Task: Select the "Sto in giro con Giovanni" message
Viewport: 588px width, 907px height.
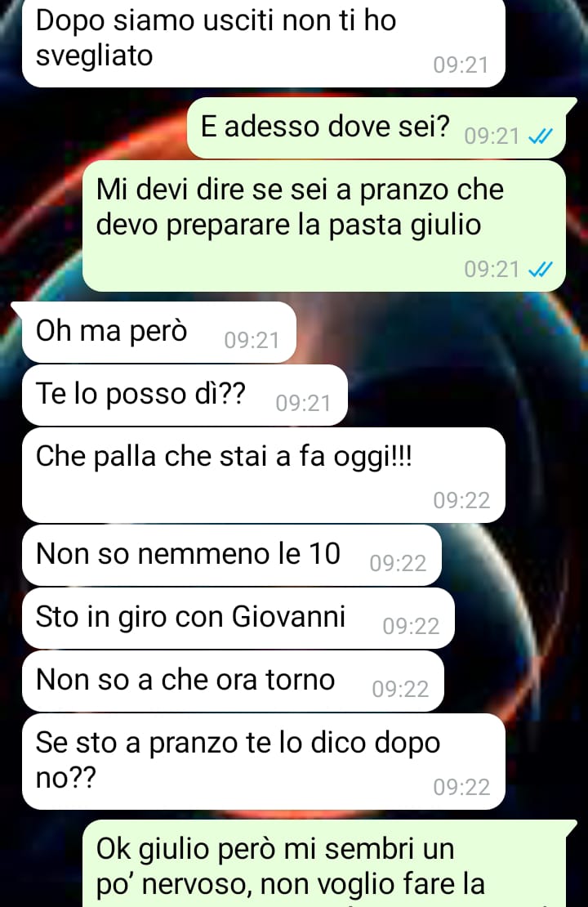Action: (238, 619)
